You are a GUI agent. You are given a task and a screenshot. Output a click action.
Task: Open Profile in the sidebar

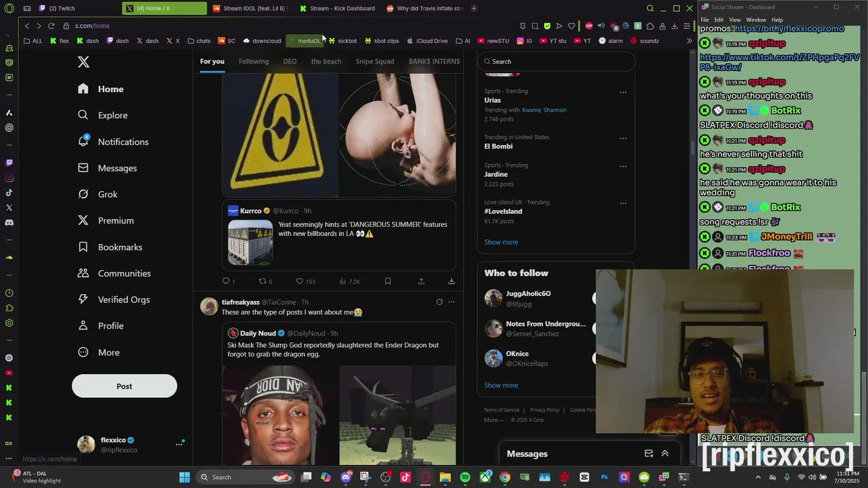click(100, 326)
